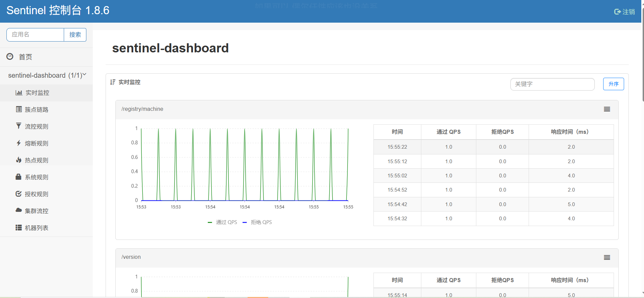Screen dimensions: 644x298
Task: Click 时间 header in /version table
Action: 397,280
